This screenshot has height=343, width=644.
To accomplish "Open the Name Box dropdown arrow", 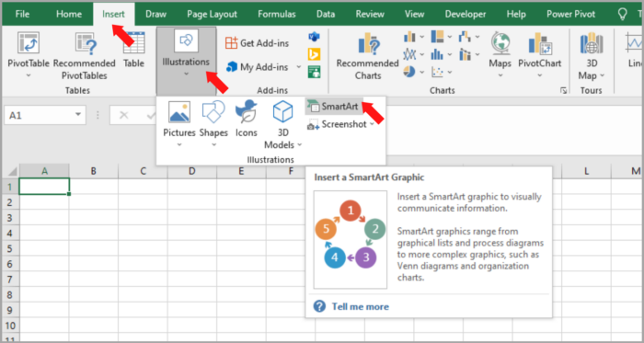I will click(x=78, y=115).
